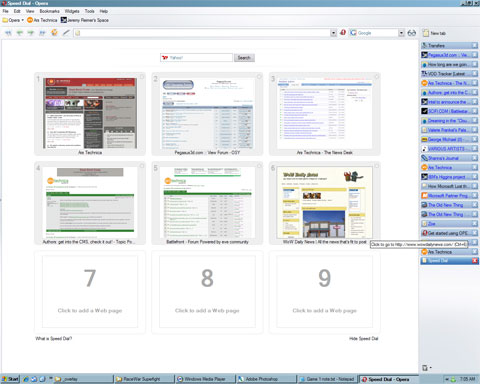Click the Fast Forward navigation icon
The height and width of the screenshot is (384, 480).
click(x=42, y=33)
